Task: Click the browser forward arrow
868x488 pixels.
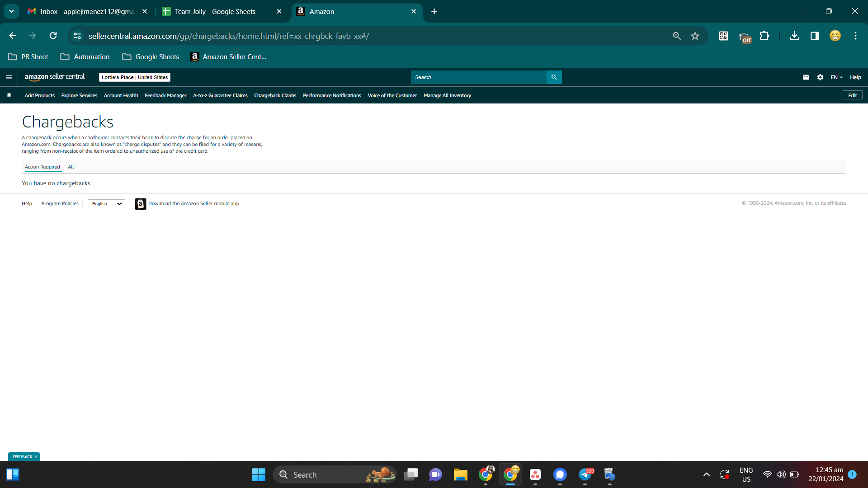Action: 33,36
